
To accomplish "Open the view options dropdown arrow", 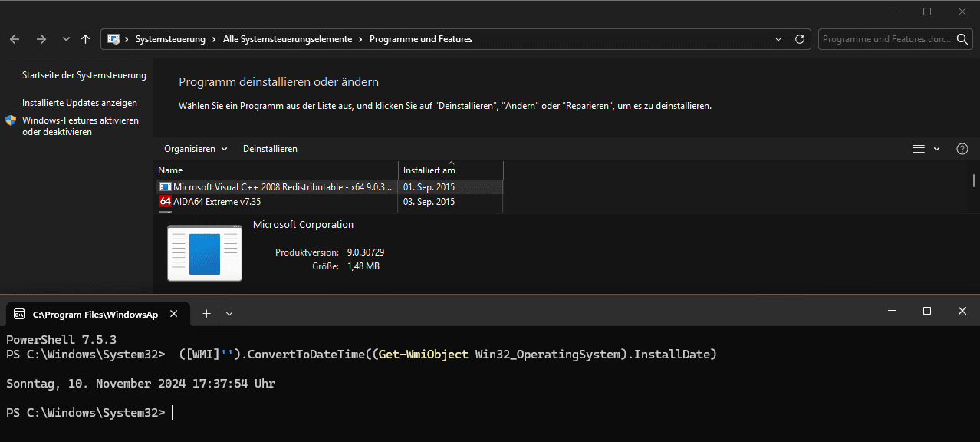I will coord(937,149).
